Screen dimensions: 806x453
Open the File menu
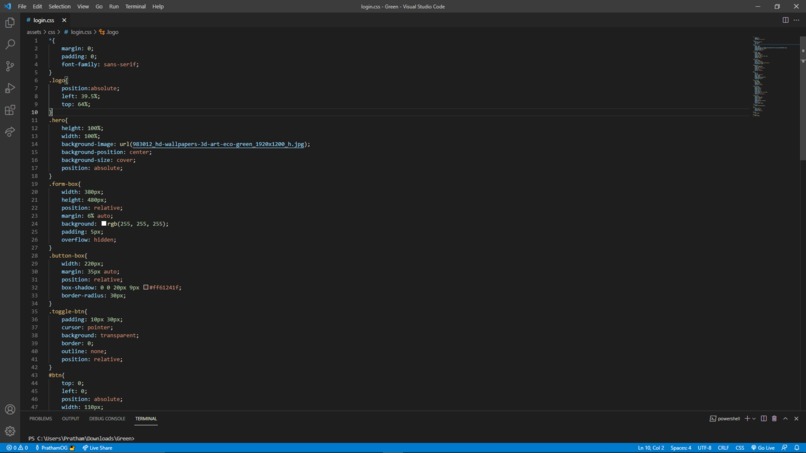(22, 7)
